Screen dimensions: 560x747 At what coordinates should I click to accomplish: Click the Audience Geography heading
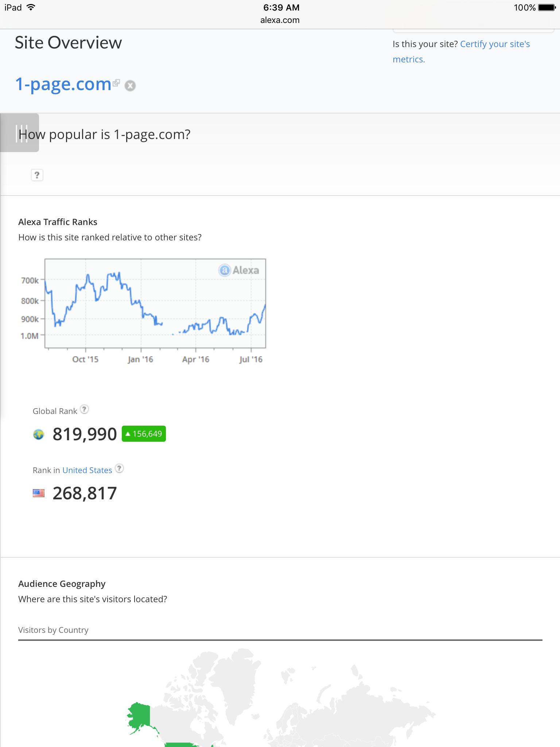[62, 584]
